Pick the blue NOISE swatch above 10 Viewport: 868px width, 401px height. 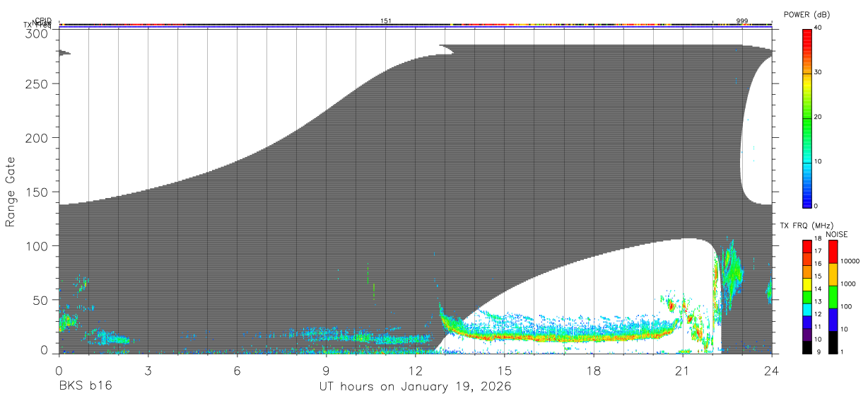[833, 320]
